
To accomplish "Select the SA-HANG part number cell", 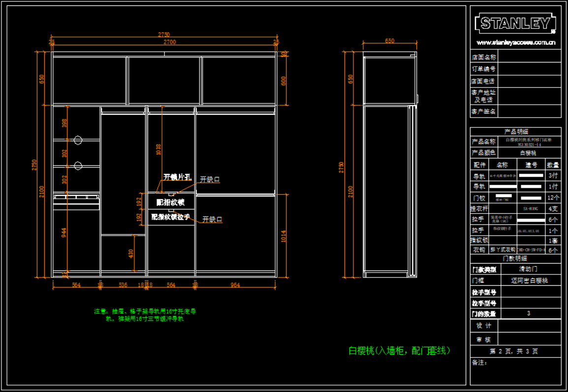I will point(530,209).
